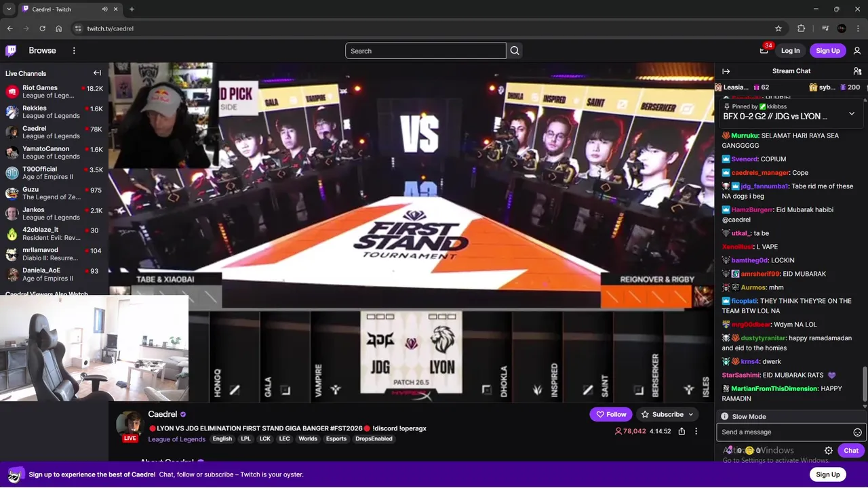
Task: Open the Chrome profile avatar
Action: 842,28
